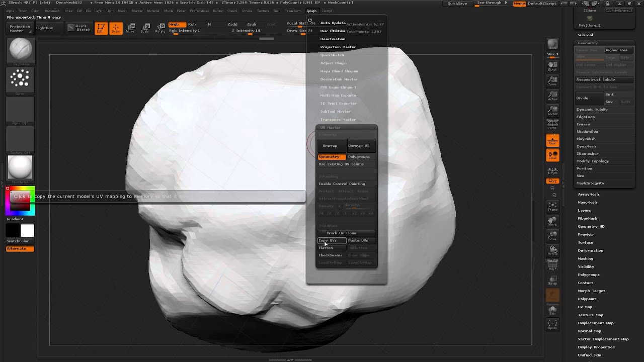This screenshot has width=644, height=362.
Task: Expand the Deformation subpalette
Action: [591, 250]
